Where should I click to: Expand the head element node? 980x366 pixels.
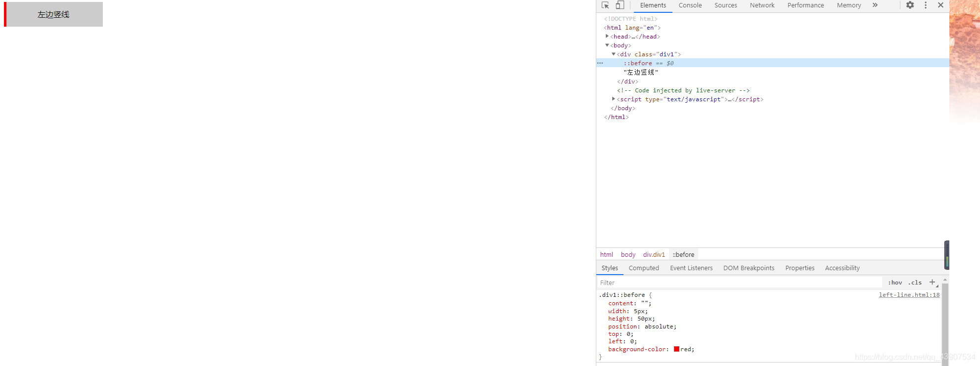pyautogui.click(x=607, y=36)
